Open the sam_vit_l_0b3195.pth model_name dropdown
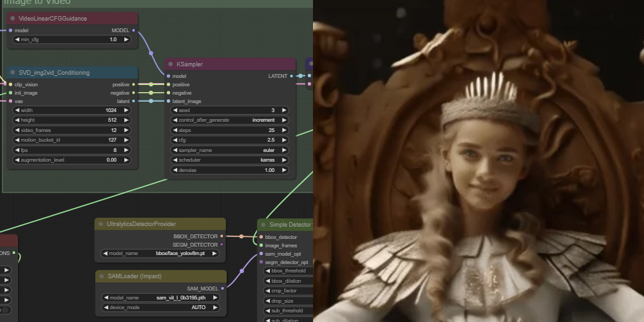 pyautogui.click(x=161, y=298)
